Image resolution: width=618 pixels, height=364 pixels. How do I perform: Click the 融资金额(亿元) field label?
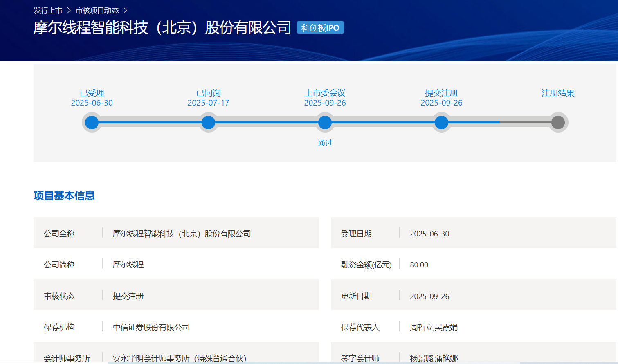(366, 265)
